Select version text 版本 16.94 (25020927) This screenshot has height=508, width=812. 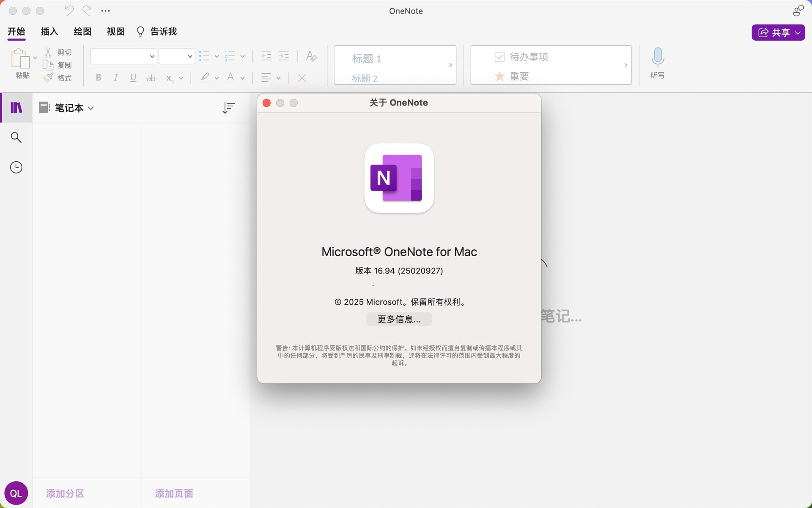[x=399, y=271]
